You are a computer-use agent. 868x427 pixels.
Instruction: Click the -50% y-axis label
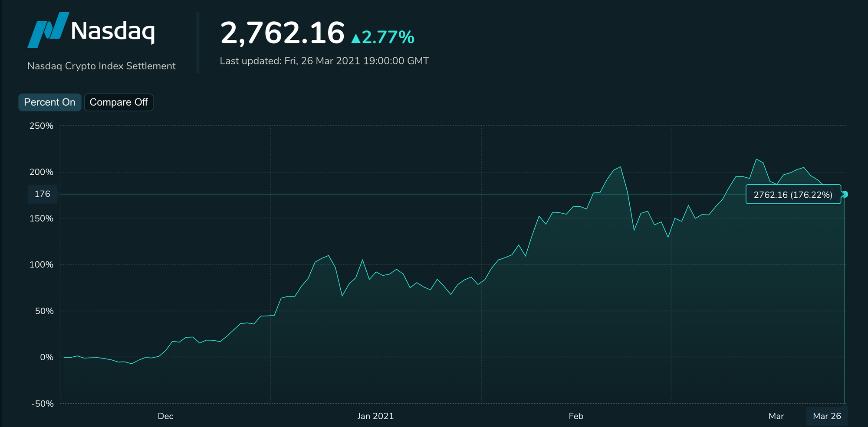pos(43,404)
